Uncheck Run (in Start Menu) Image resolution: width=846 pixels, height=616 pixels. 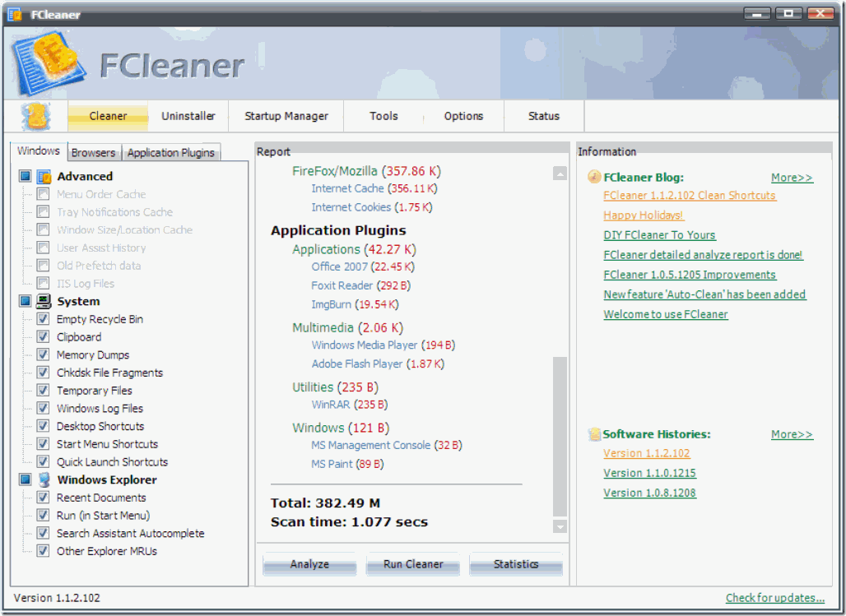(x=43, y=515)
